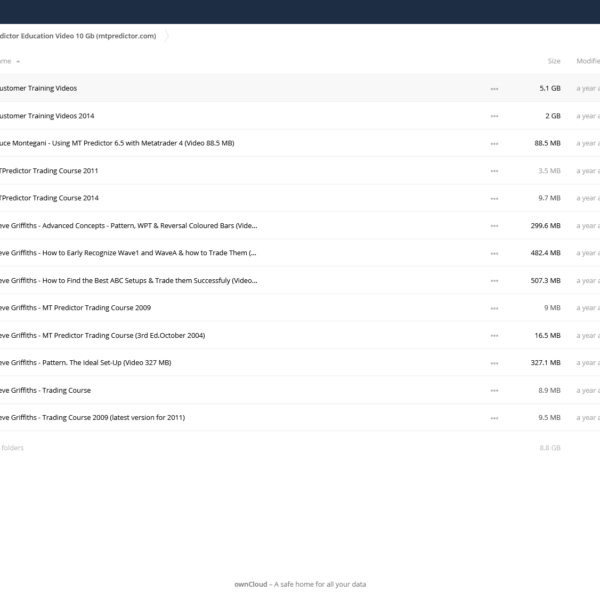Image resolution: width=600 pixels, height=600 pixels.
Task: Open more actions for Early Recognize Wave1 row
Action: click(494, 253)
